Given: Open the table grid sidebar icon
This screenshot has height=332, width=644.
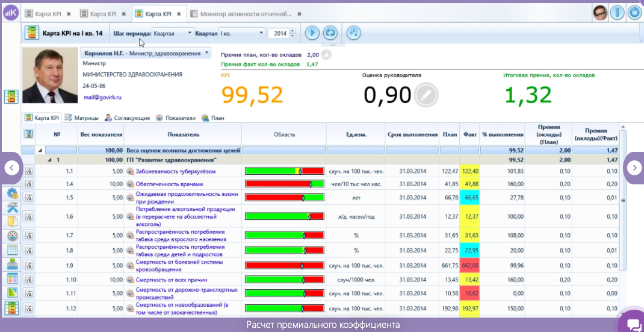Looking at the screenshot, I should pos(12,250).
